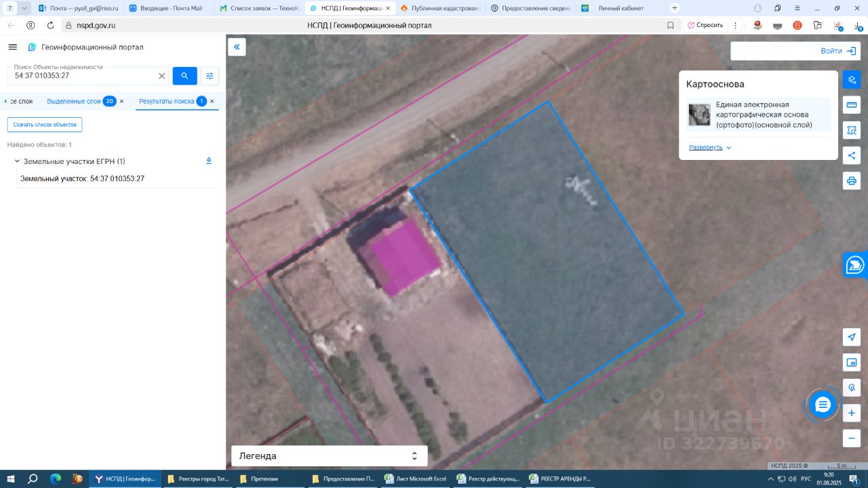Viewport: 868px width, 488px height.
Task: Open the search filter settings
Action: coord(210,76)
